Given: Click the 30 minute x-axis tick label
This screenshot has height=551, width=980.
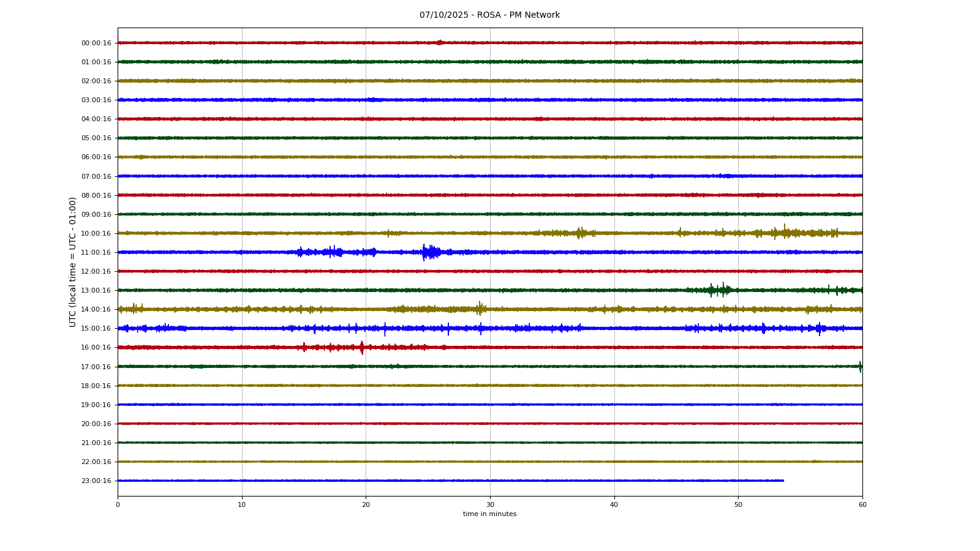Looking at the screenshot, I should coord(490,504).
